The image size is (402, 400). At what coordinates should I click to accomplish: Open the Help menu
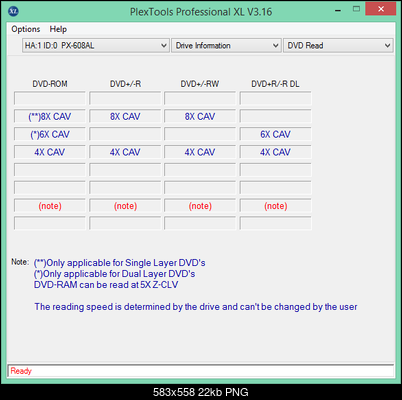click(58, 29)
